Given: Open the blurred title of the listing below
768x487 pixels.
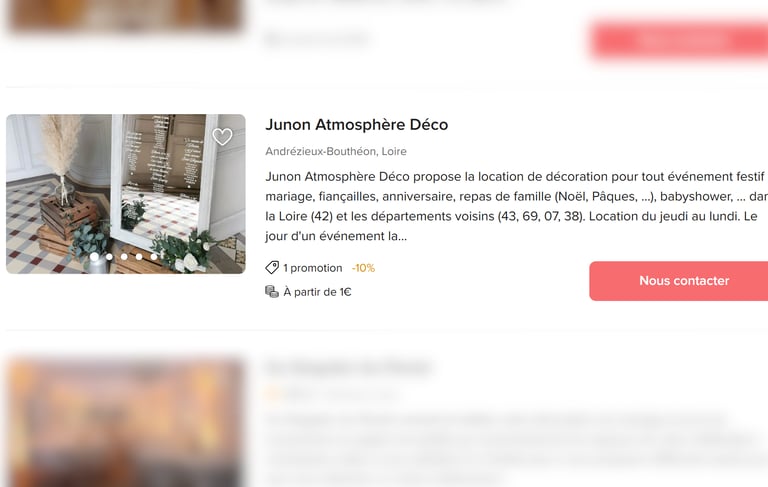Looking at the screenshot, I should [x=348, y=367].
